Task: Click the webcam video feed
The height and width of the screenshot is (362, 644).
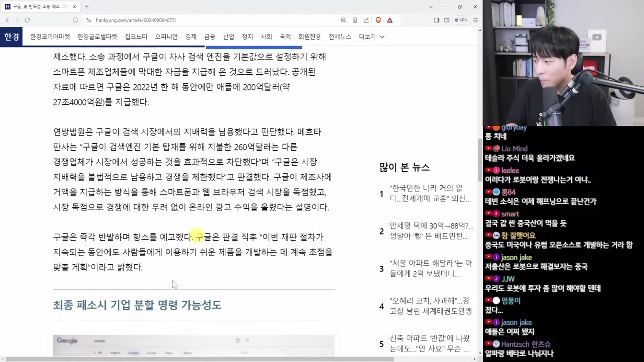Action: [x=563, y=63]
